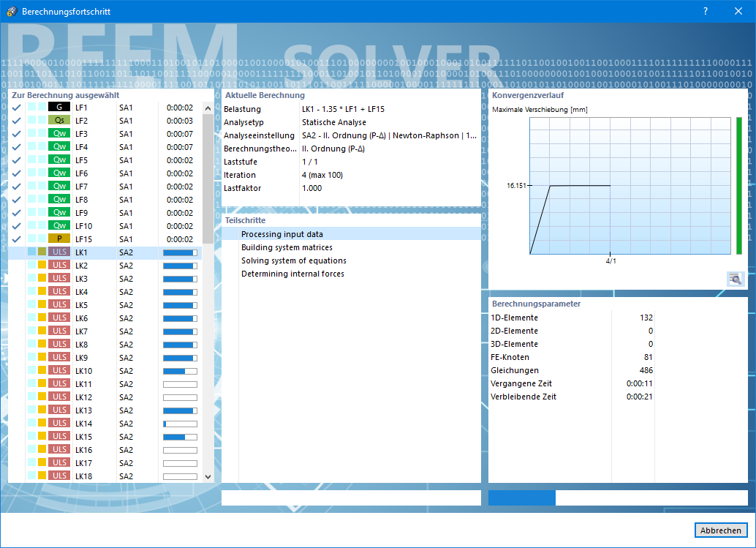
Task: Click the checkmark next to LF5
Action: coord(16,160)
